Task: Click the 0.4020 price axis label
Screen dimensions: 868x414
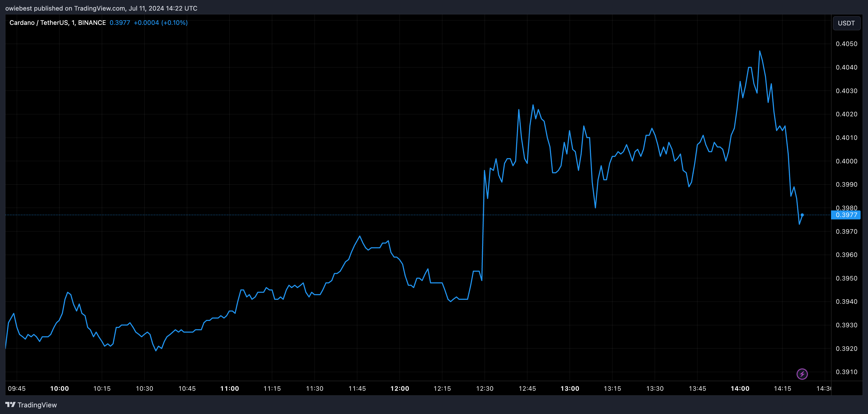Action: [x=846, y=114]
